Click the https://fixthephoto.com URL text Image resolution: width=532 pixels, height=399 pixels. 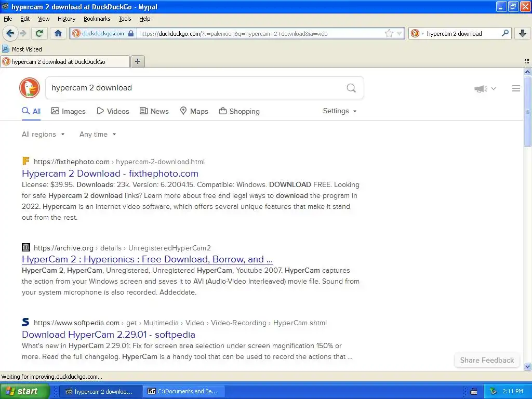pos(72,162)
